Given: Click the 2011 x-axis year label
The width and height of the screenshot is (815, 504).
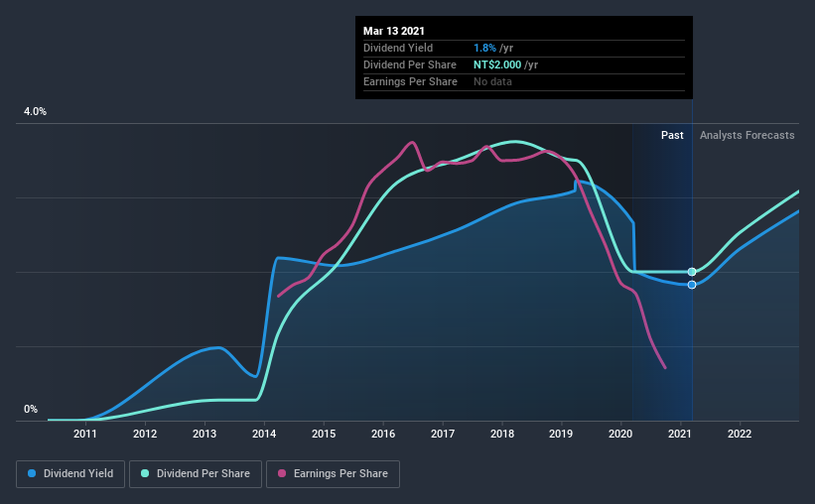Looking at the screenshot, I should click(x=85, y=434).
